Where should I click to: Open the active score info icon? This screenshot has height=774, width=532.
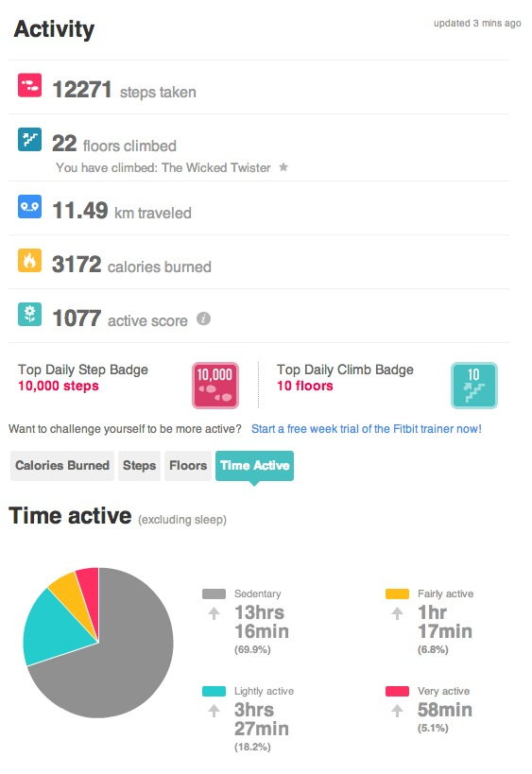click(203, 318)
